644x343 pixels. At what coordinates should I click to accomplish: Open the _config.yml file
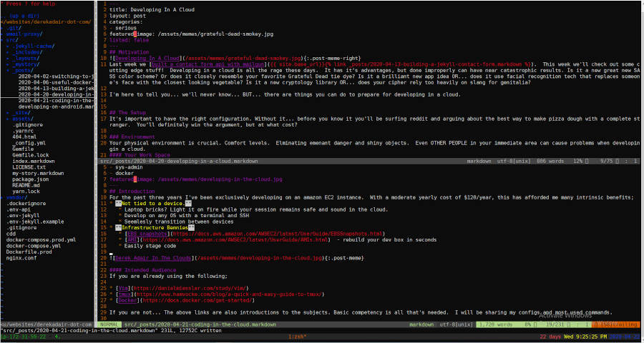click(x=31, y=142)
